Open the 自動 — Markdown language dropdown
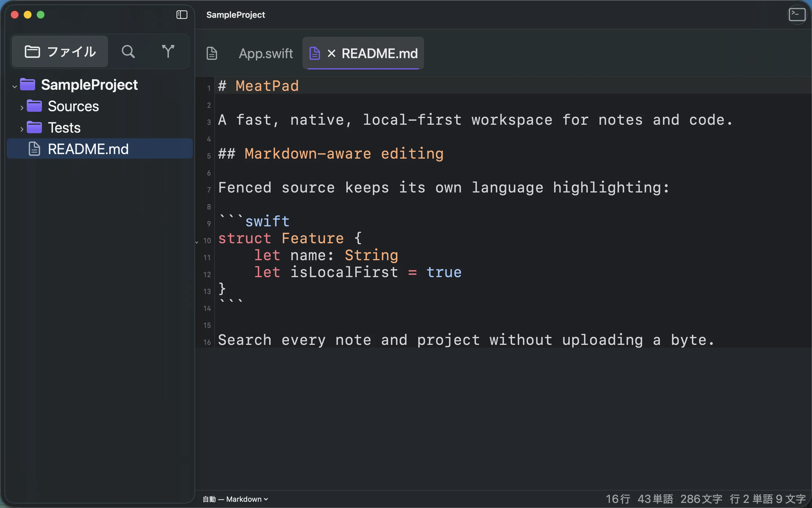 tap(235, 499)
